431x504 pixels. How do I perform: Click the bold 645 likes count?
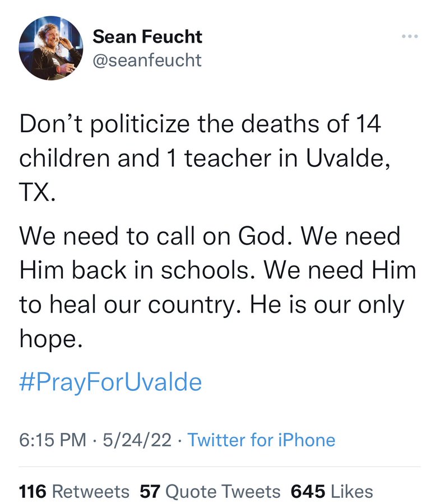pyautogui.click(x=308, y=491)
